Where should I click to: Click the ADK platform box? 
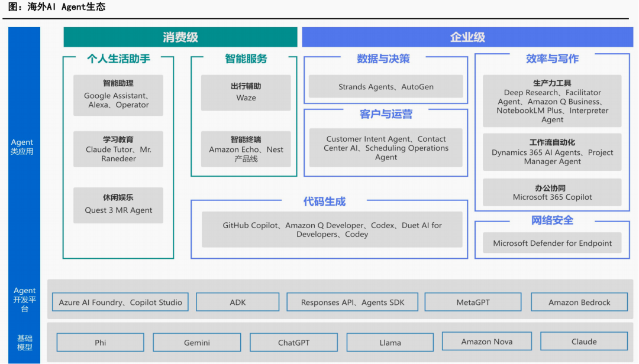pos(238,302)
